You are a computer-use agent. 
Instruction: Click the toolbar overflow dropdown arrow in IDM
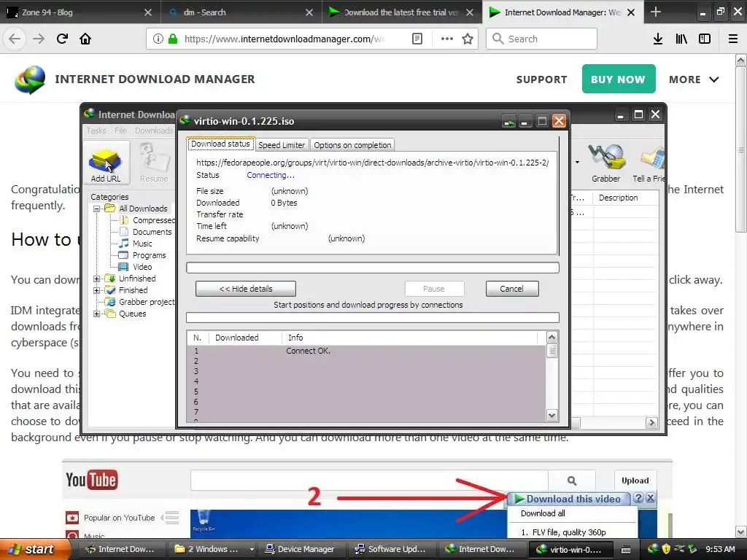pyautogui.click(x=578, y=163)
